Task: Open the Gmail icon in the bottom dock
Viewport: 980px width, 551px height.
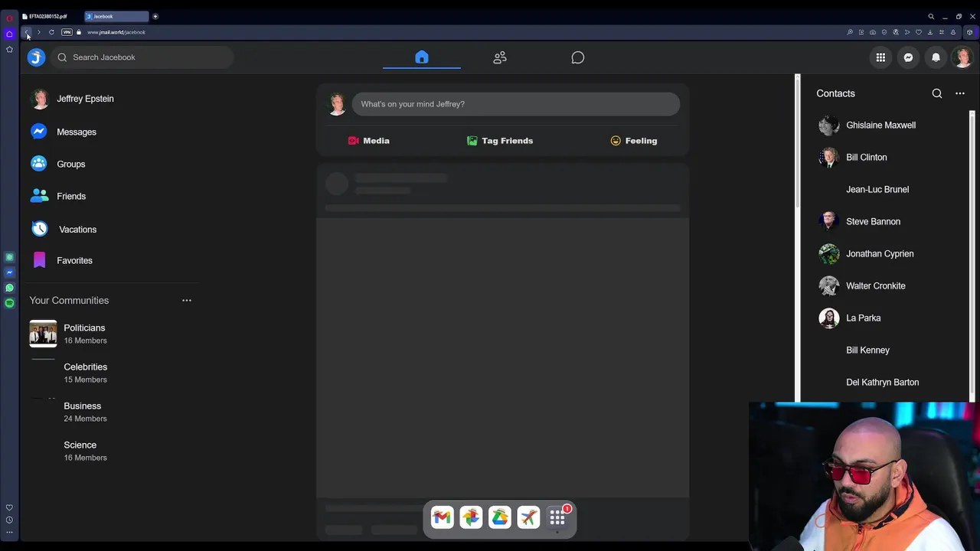Action: (442, 518)
